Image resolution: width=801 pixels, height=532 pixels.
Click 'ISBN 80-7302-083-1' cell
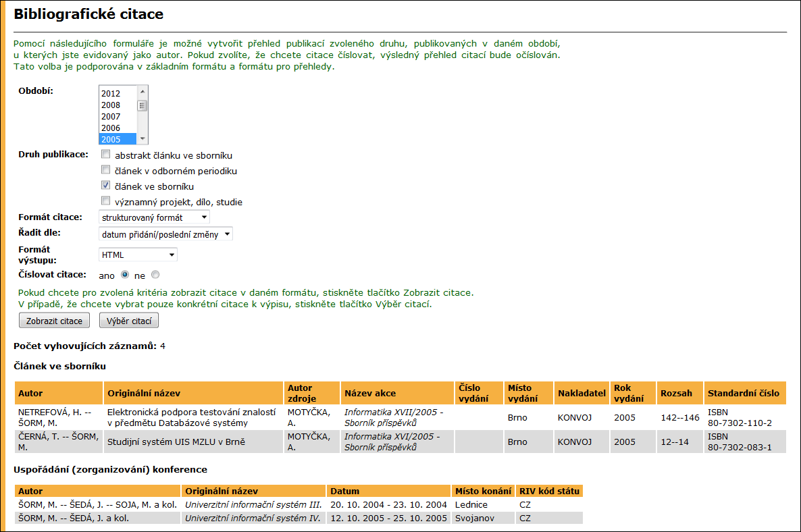[x=745, y=442]
